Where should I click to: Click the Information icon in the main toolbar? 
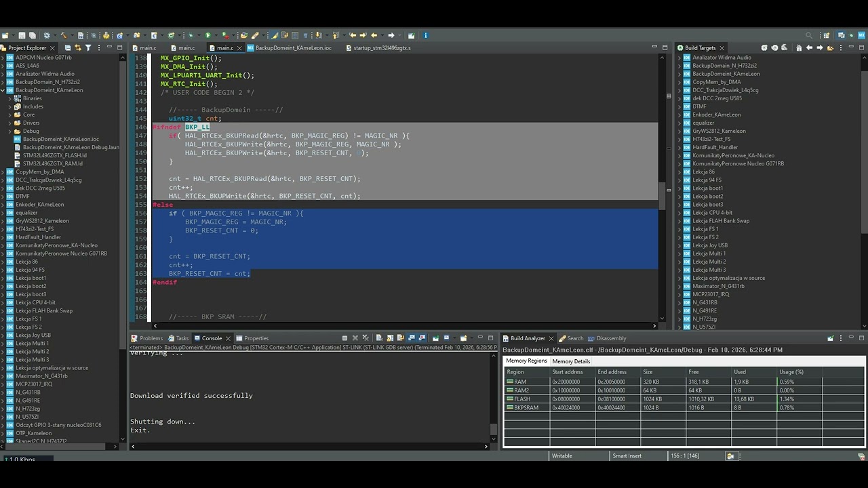425,35
